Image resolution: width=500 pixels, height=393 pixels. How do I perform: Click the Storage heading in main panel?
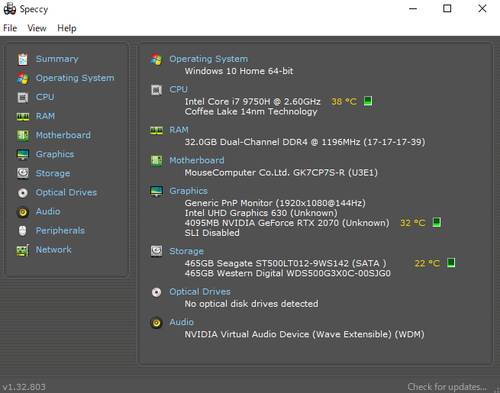[x=186, y=251]
